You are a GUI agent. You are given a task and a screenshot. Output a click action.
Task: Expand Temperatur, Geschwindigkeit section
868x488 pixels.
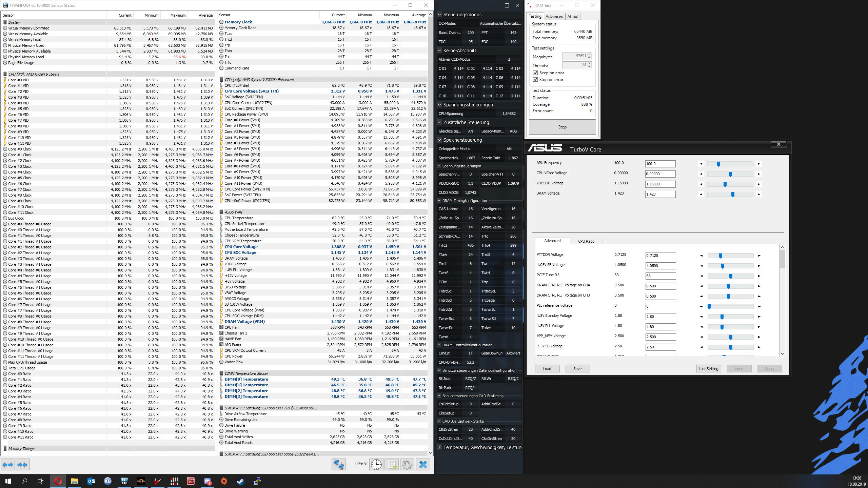[x=439, y=447]
